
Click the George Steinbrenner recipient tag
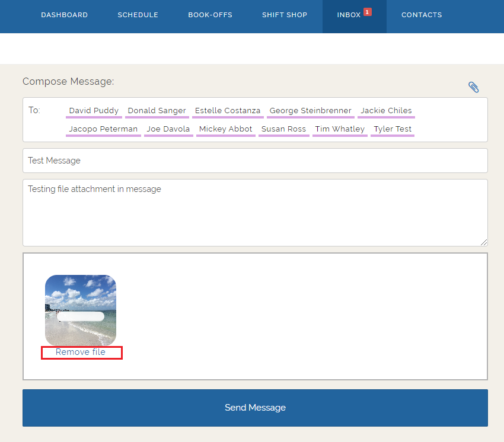click(x=310, y=111)
